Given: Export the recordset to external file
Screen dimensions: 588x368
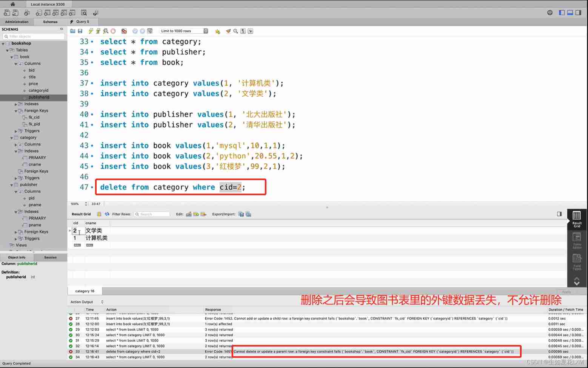Looking at the screenshot, I should 241,214.
